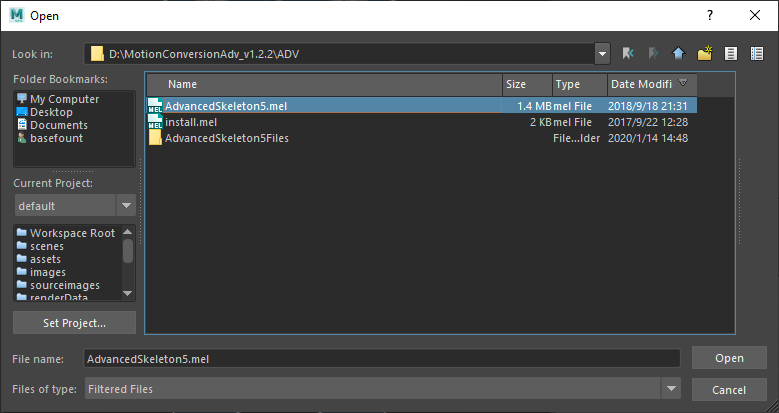Image resolution: width=779 pixels, height=413 pixels.
Task: Click the 2020/1/14 14:48 date cell
Action: 648,138
